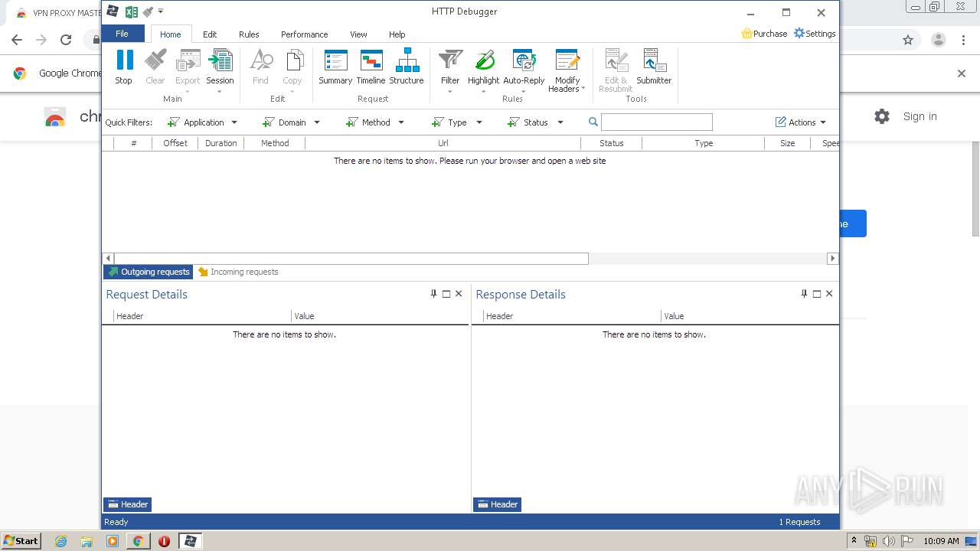The image size is (980, 551).
Task: Switch to the Home ribbon tab
Action: click(171, 34)
